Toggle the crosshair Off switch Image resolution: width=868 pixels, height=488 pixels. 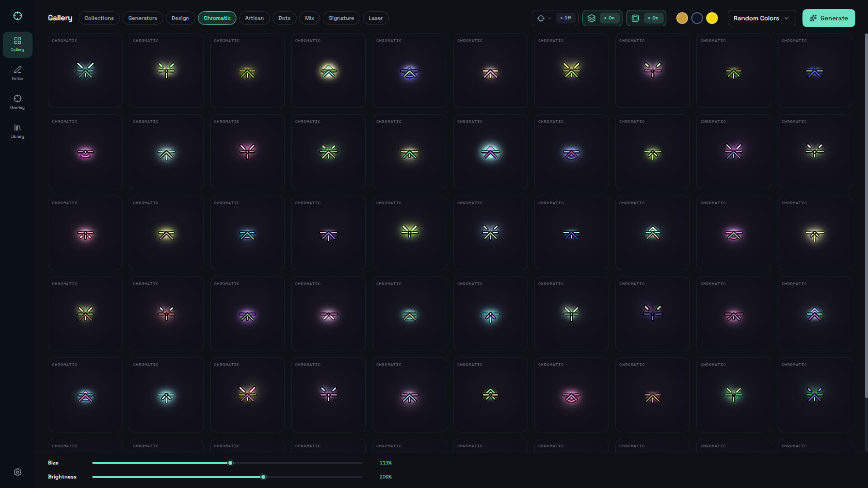click(x=566, y=18)
